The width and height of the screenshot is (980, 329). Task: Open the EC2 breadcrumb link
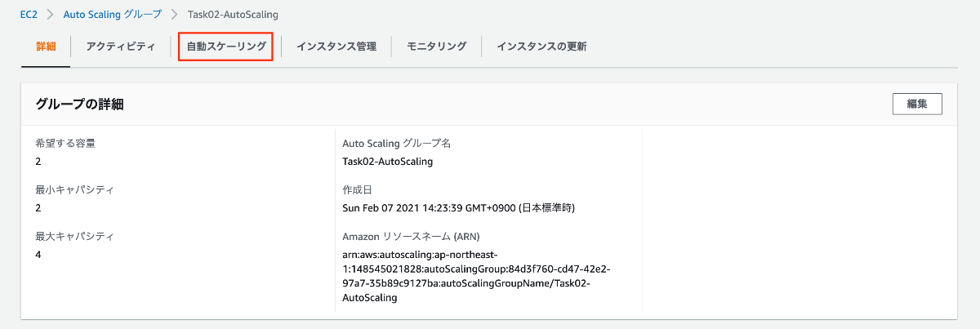30,15
